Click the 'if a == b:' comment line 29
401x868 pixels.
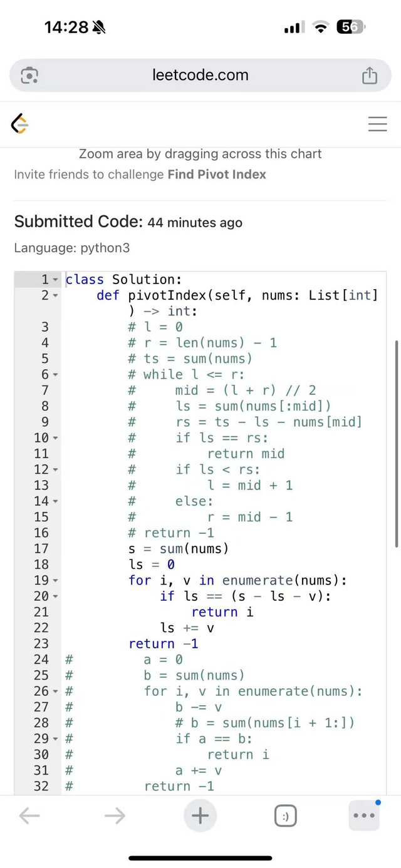(x=214, y=739)
